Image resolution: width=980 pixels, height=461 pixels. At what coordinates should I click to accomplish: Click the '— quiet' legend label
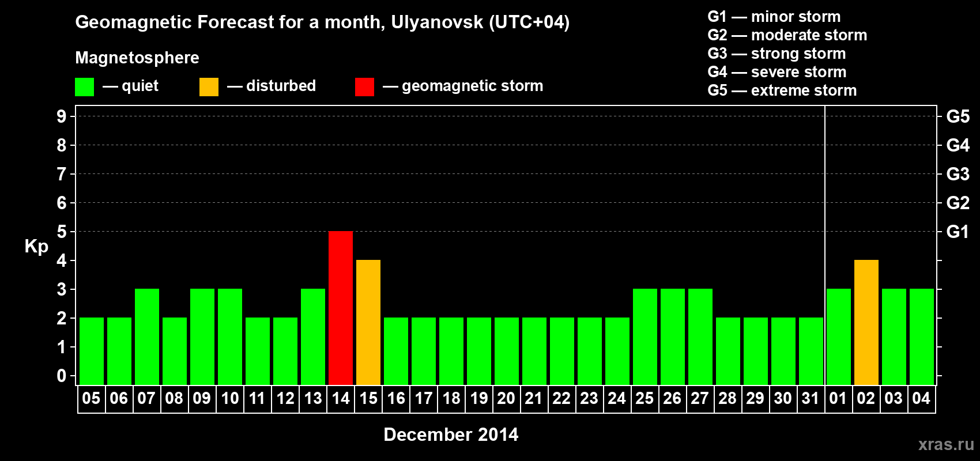[131, 86]
